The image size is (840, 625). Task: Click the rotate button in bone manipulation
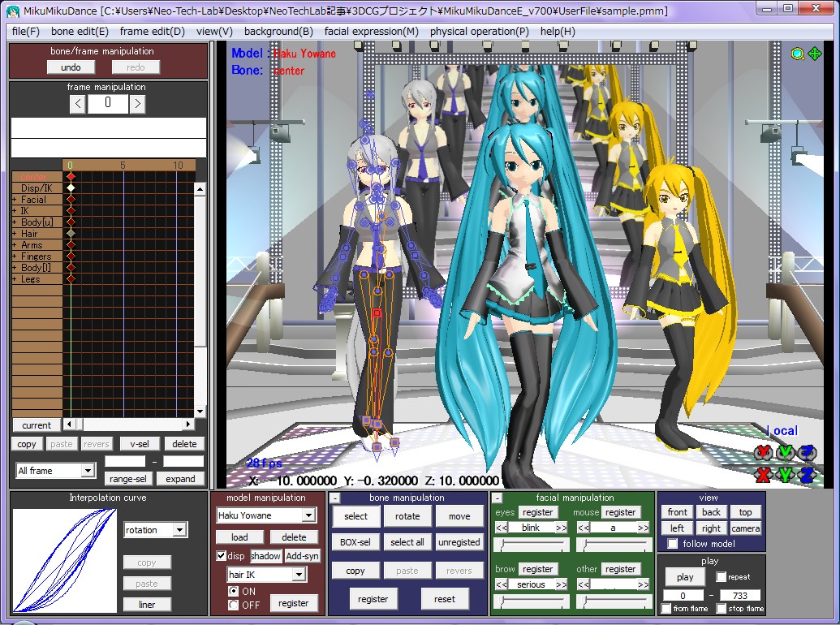click(x=407, y=516)
